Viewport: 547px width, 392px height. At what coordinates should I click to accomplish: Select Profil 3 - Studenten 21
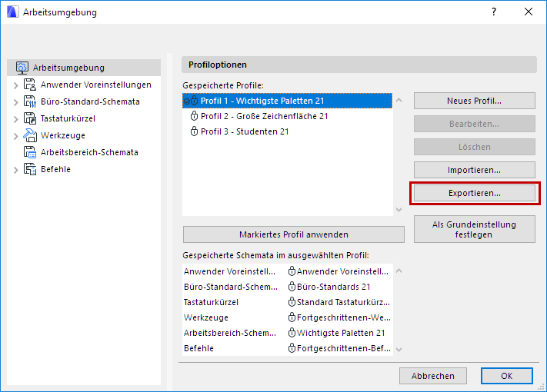click(245, 131)
